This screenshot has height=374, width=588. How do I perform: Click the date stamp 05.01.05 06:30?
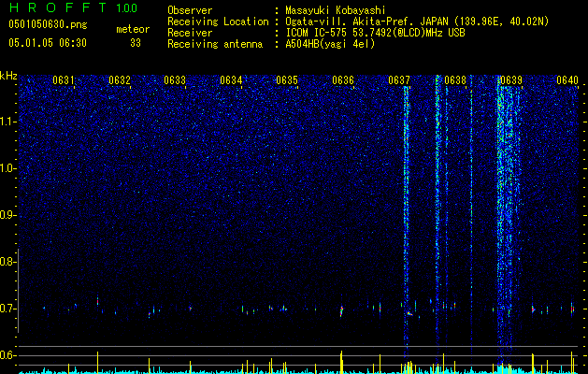pos(48,43)
